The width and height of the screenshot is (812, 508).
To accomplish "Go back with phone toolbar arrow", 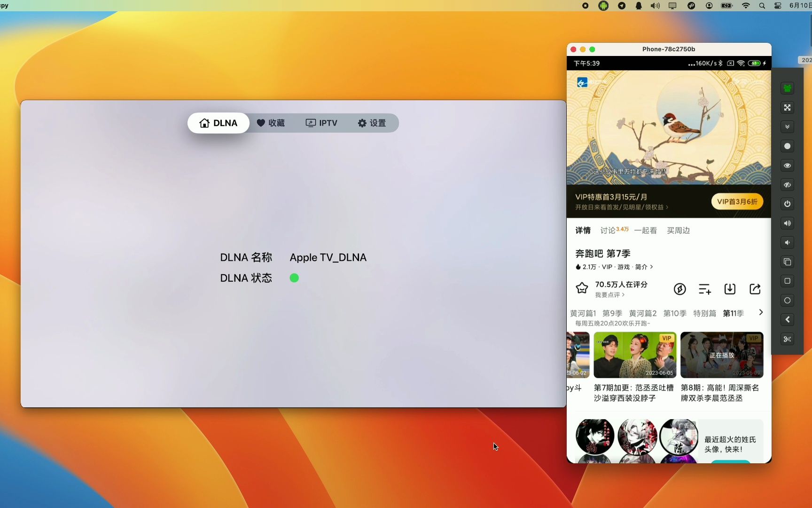I will tap(787, 319).
